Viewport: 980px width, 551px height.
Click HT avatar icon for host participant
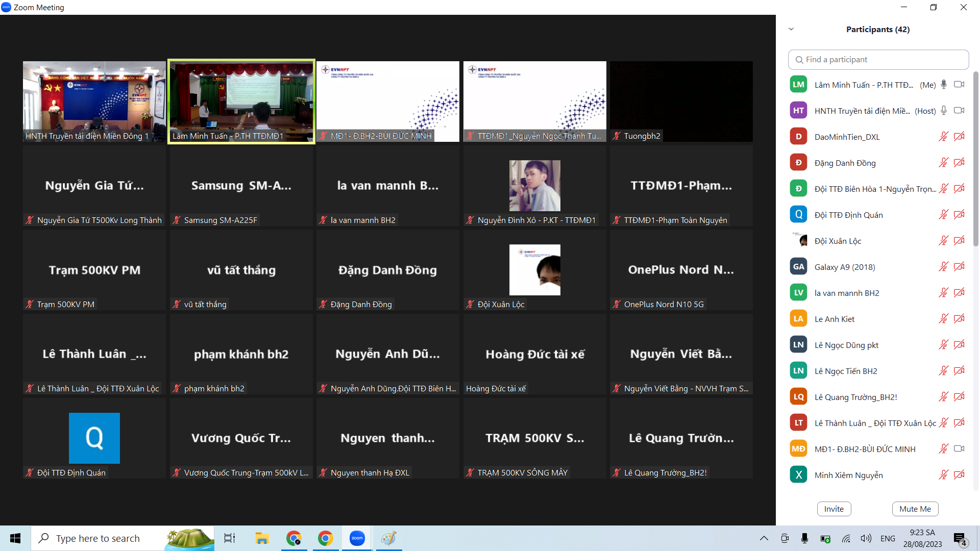point(798,111)
